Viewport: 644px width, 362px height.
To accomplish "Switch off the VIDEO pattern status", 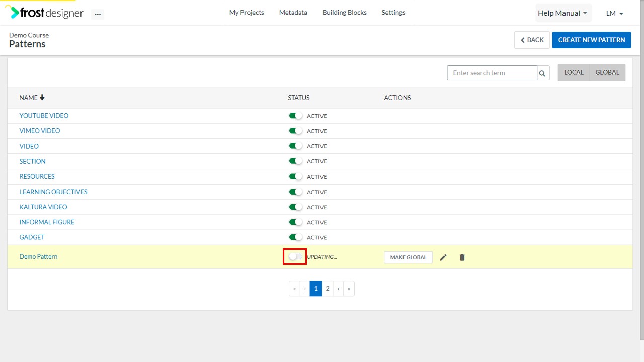I will click(x=295, y=146).
